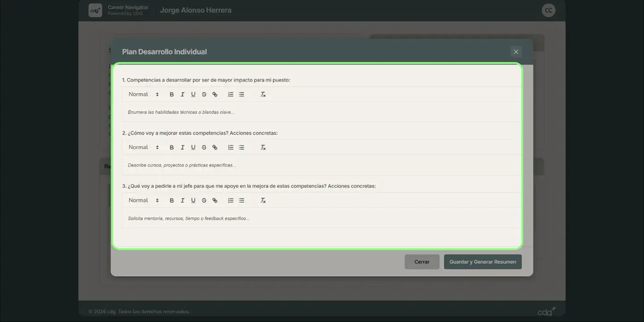The image size is (644, 322).
Task: Apply bullet list in ¿Cómo voy a mejorar editor
Action: pos(241,147)
